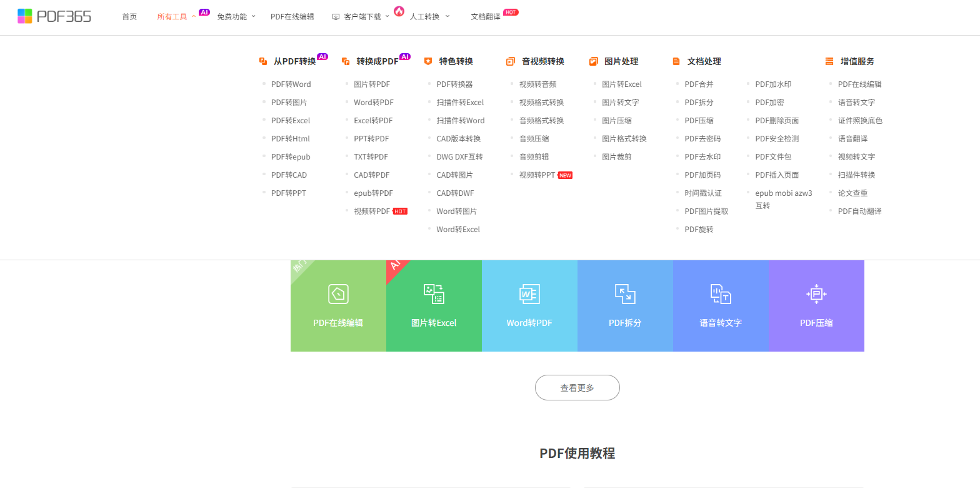
Task: Click the PDF365 logo
Action: point(54,16)
